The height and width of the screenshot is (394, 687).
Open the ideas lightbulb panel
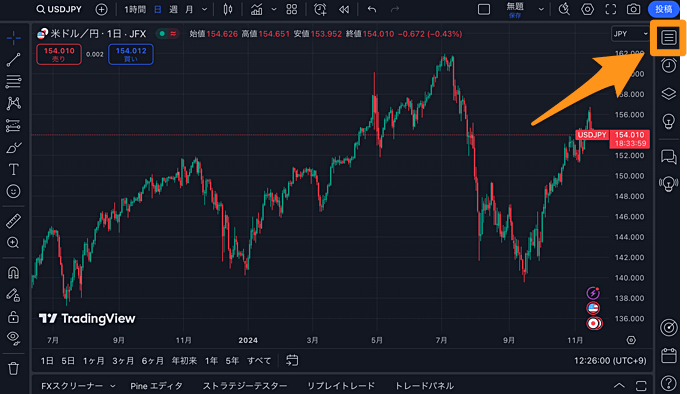[669, 121]
